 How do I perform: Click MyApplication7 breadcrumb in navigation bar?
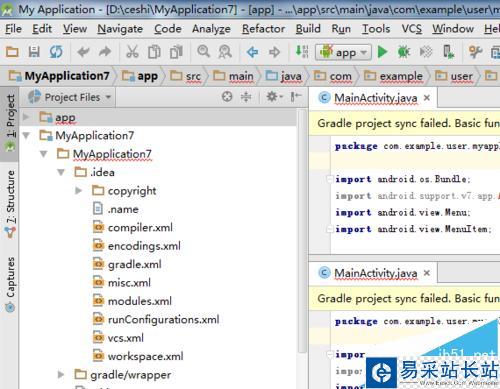pos(59,76)
